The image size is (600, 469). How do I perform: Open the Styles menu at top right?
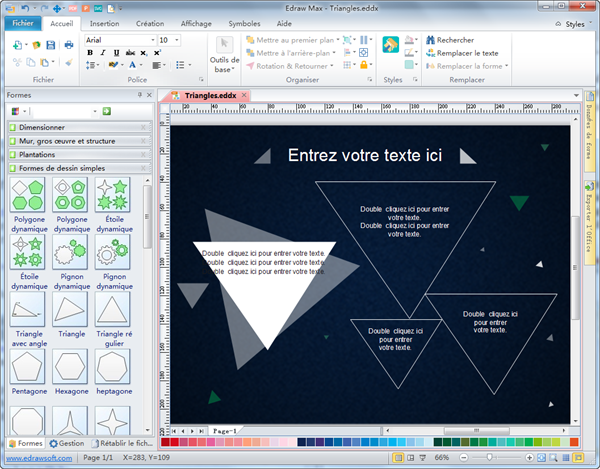[573, 24]
